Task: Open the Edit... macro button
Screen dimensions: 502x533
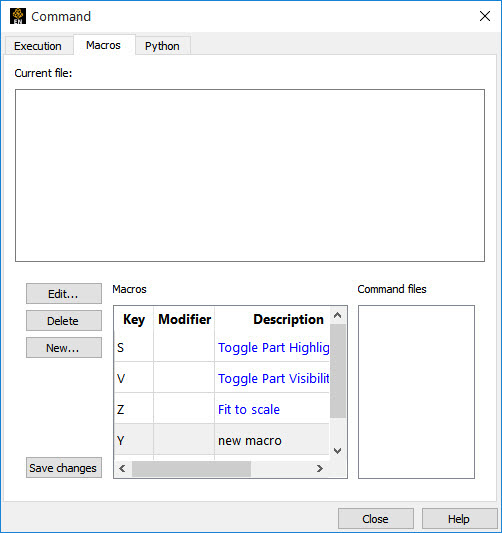Action: (x=64, y=294)
